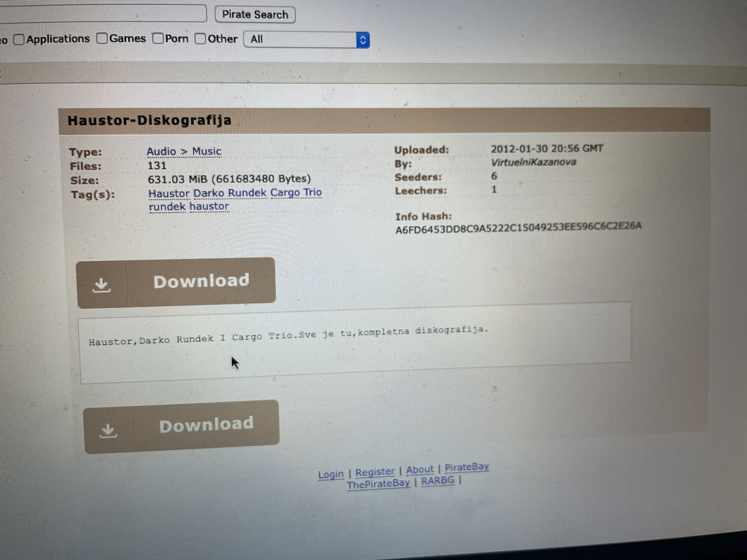Open the About link

click(420, 470)
